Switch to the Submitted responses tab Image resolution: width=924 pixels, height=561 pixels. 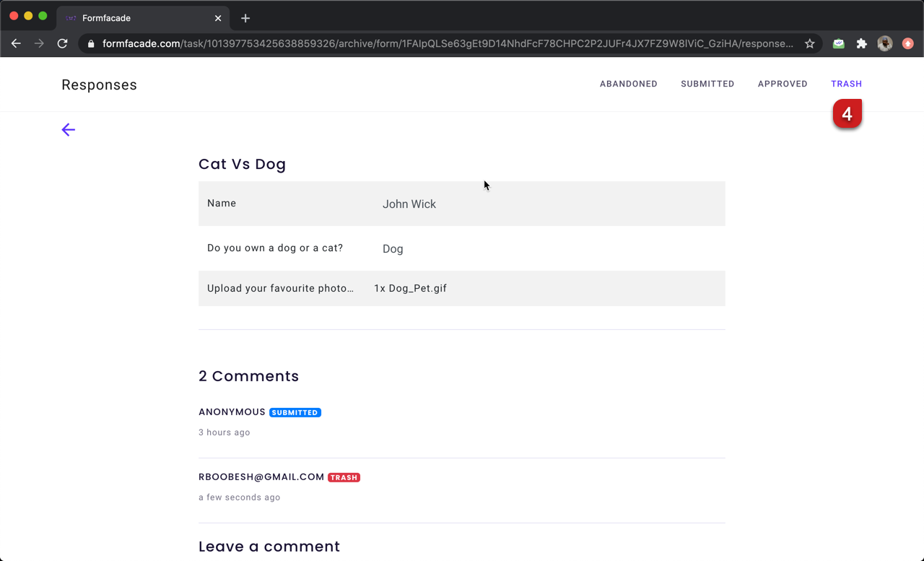click(x=707, y=84)
